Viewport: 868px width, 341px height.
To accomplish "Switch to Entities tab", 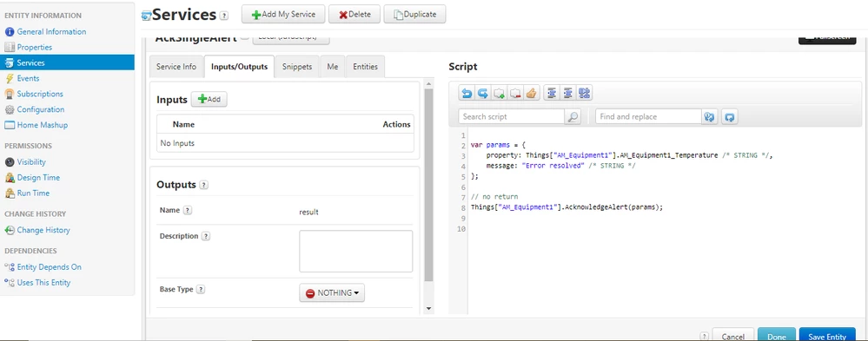I will click(365, 66).
